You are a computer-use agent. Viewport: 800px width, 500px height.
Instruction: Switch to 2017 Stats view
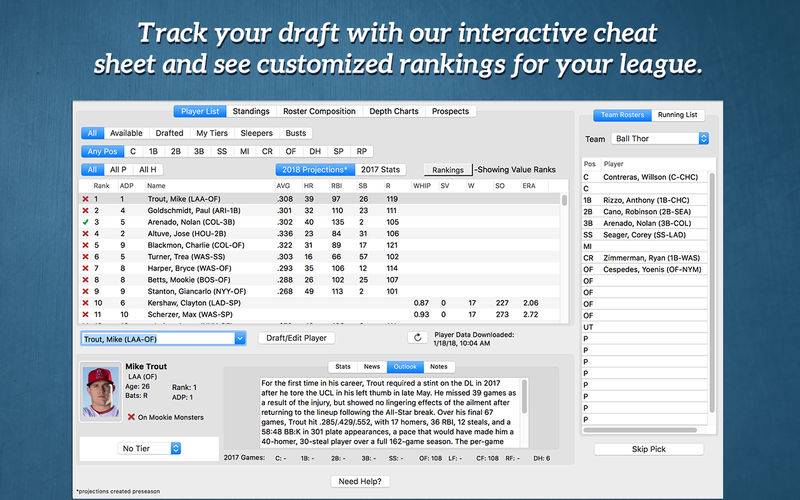point(380,169)
